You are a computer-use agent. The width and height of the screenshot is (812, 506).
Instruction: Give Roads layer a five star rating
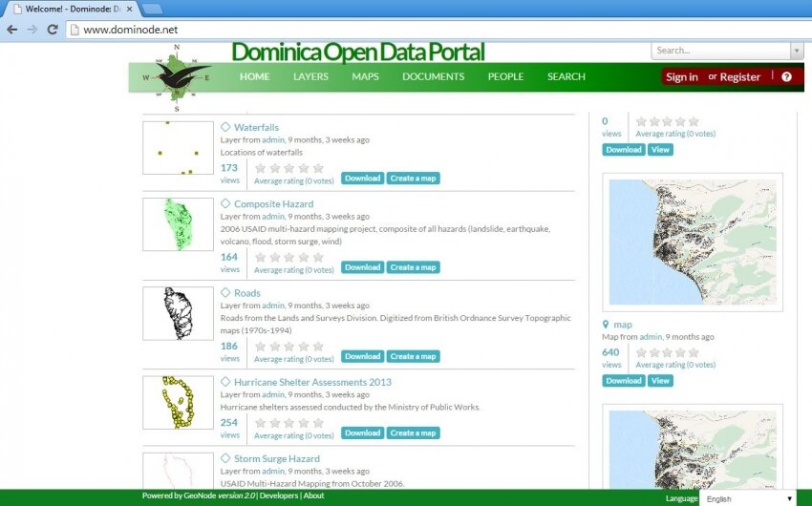tap(318, 347)
